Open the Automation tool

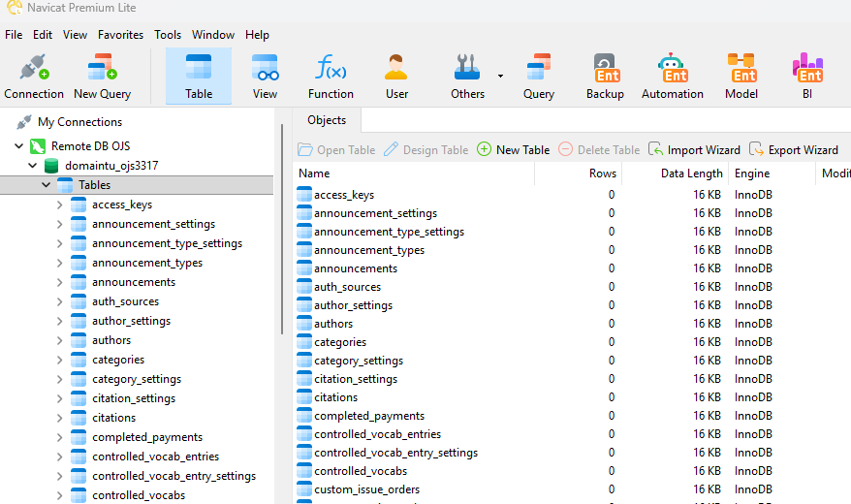673,77
